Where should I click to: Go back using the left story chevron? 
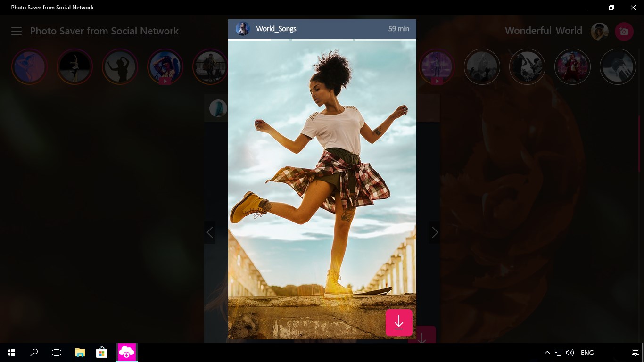pos(210,232)
